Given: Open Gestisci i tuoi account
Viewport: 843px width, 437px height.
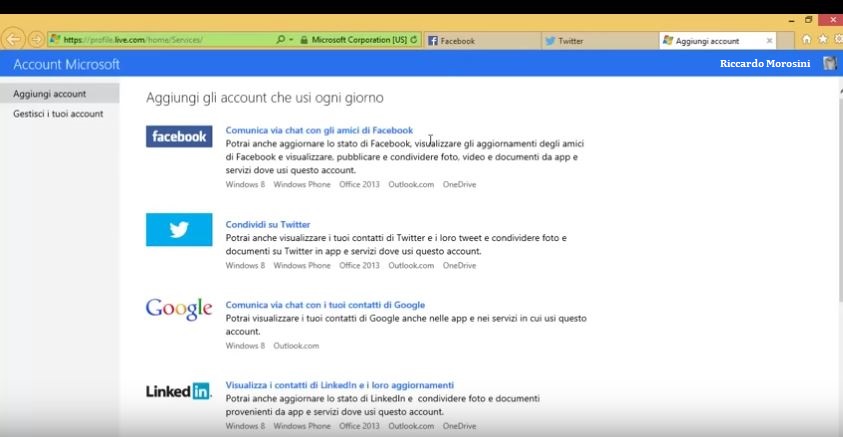Looking at the screenshot, I should (58, 114).
